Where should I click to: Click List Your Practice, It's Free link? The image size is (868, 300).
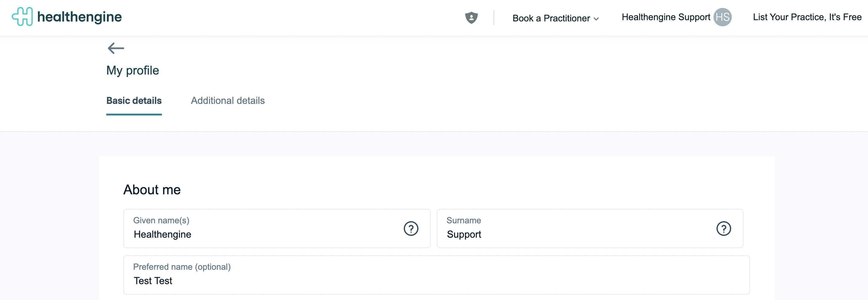point(807,17)
